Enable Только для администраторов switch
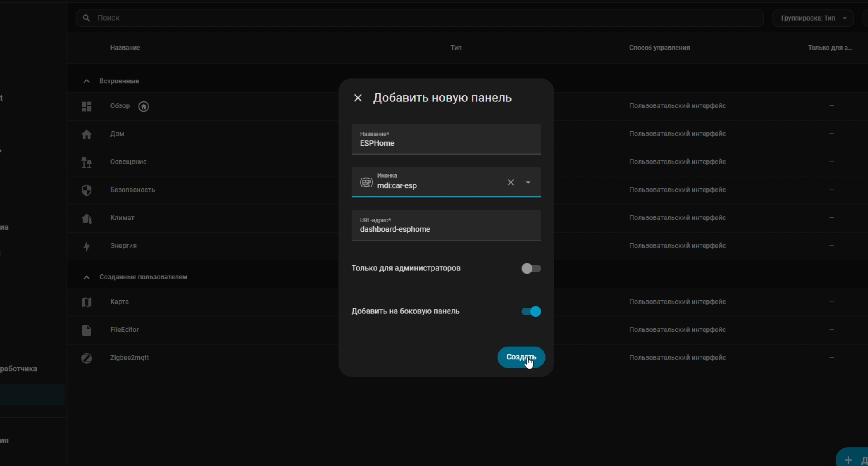 [531, 268]
